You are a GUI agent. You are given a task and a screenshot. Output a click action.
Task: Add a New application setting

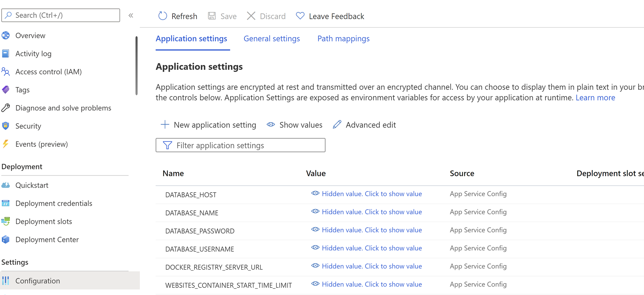pos(208,125)
